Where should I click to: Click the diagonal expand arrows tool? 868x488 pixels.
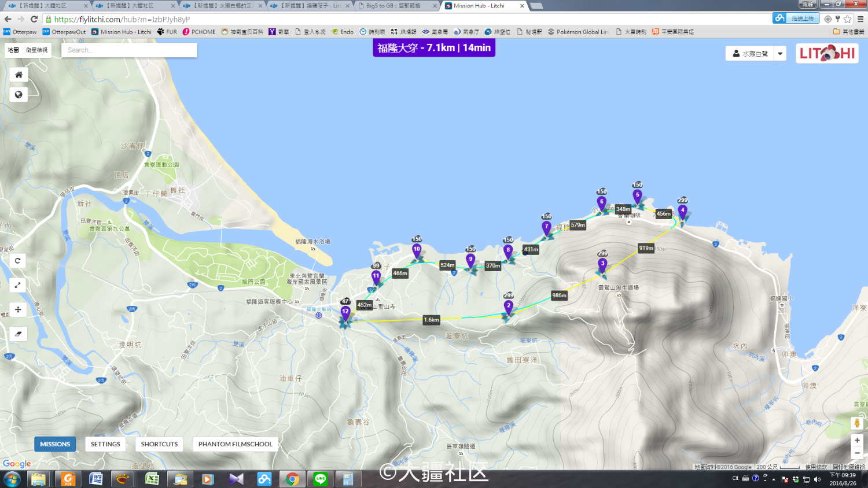tap(18, 285)
